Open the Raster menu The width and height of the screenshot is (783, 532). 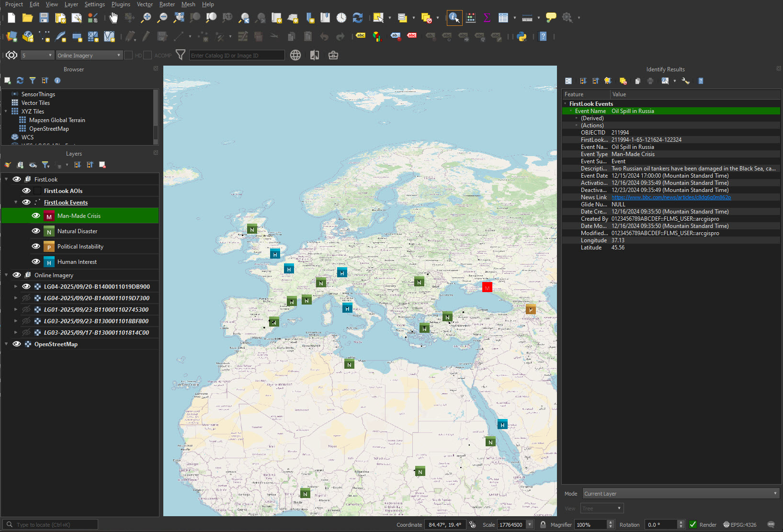[x=167, y=4]
